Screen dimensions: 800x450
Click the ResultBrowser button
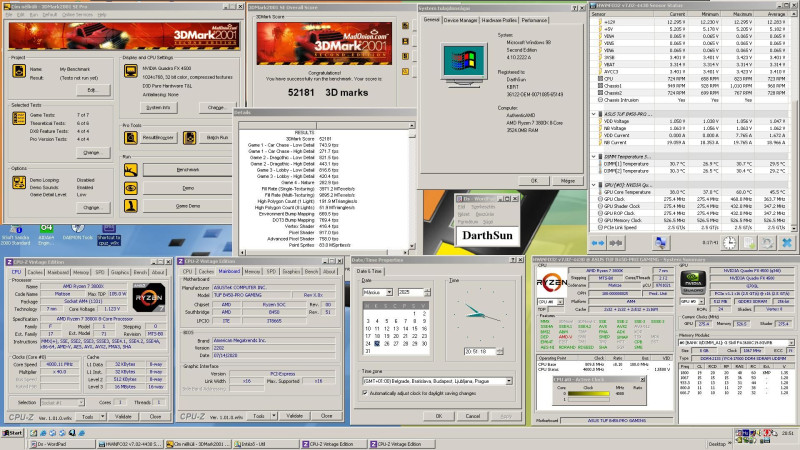click(158, 137)
